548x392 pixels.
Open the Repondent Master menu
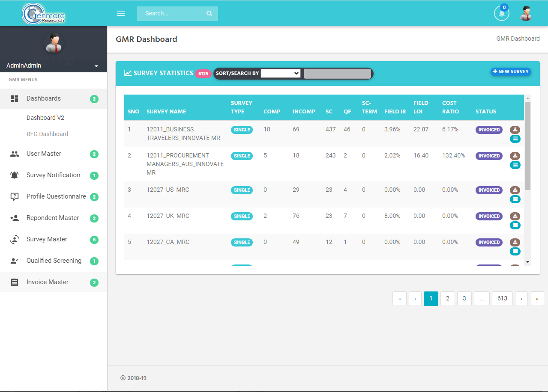tap(54, 218)
